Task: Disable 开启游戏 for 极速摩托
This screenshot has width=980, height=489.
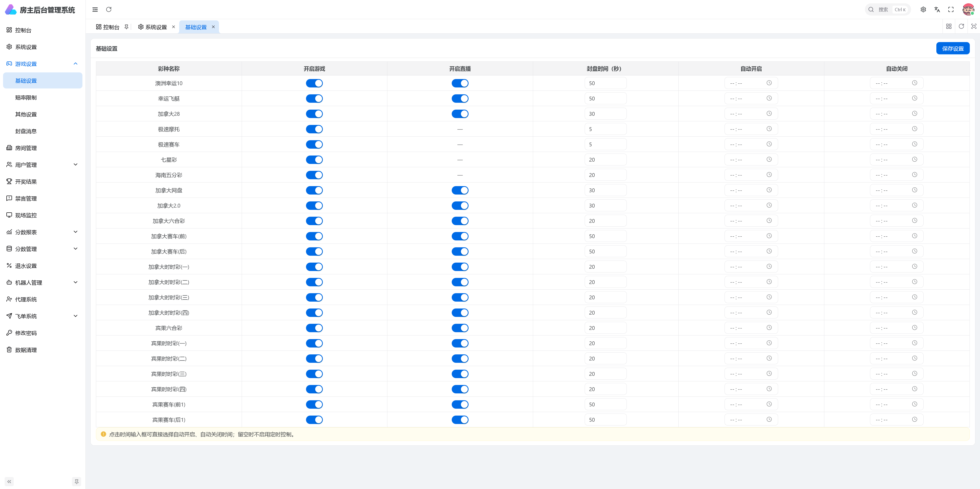Action: (x=314, y=129)
